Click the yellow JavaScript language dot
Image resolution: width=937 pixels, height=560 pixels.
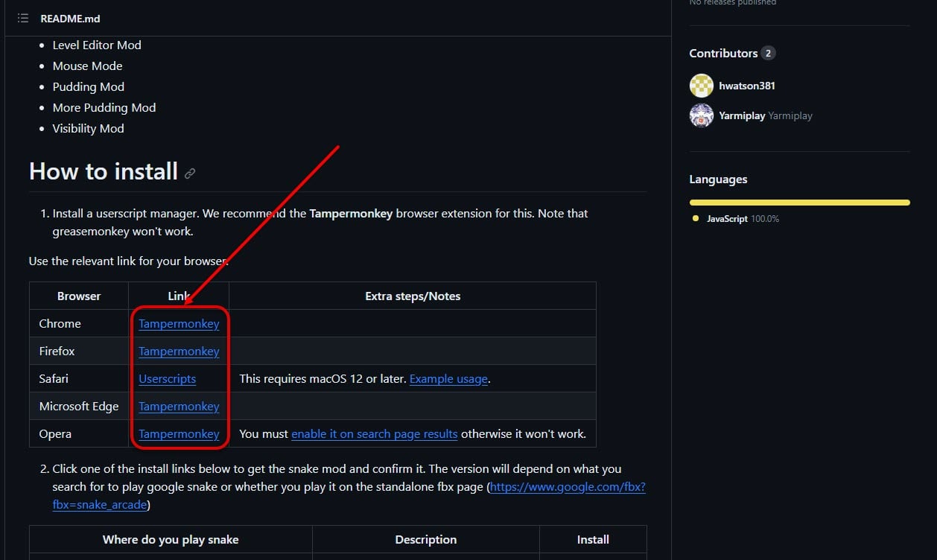tap(696, 218)
